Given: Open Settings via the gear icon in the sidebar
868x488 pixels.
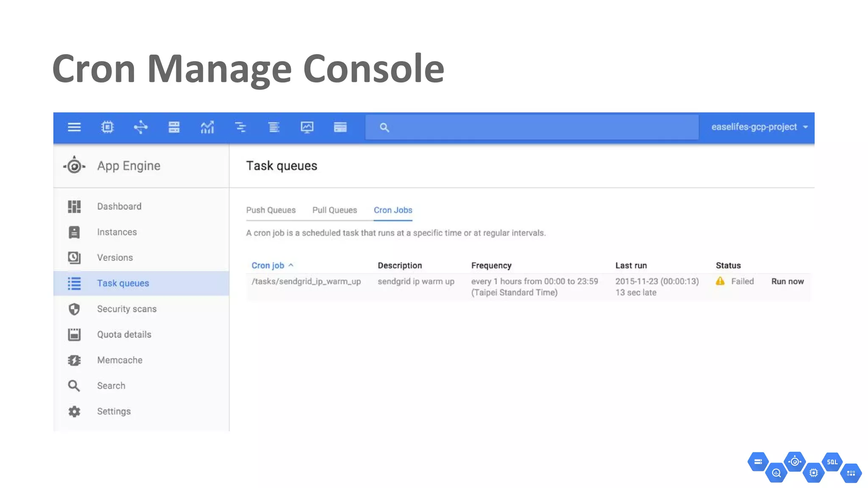Looking at the screenshot, I should (x=74, y=411).
